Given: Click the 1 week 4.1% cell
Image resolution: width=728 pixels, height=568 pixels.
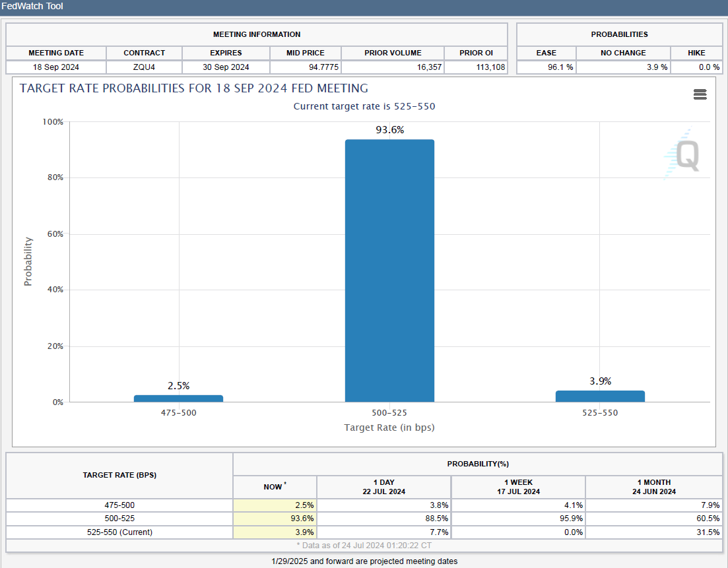Looking at the screenshot, I should point(518,505).
